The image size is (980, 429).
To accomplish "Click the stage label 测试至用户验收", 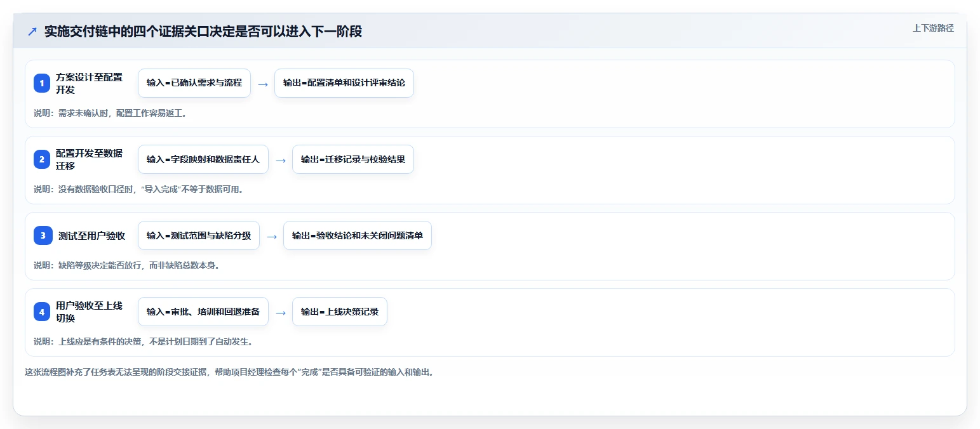I will (x=91, y=235).
